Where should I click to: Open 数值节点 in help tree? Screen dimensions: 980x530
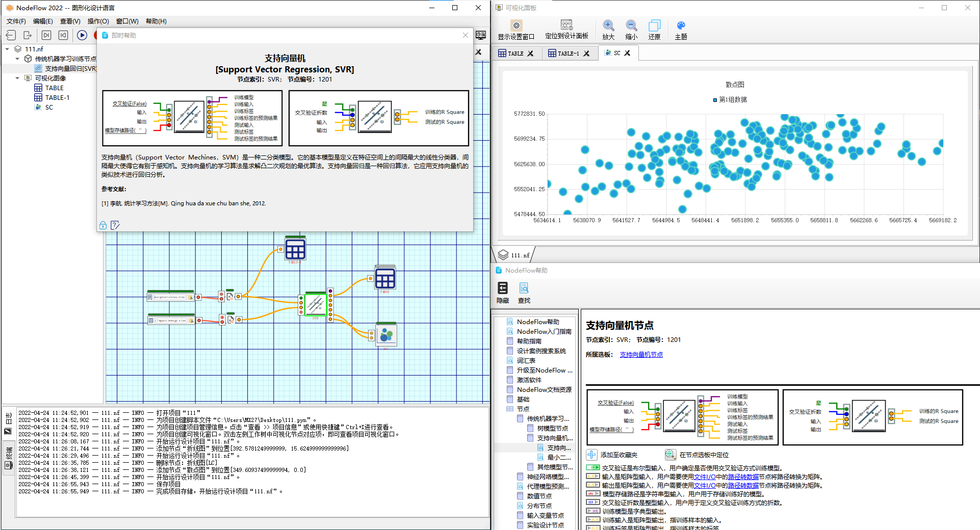(534, 496)
